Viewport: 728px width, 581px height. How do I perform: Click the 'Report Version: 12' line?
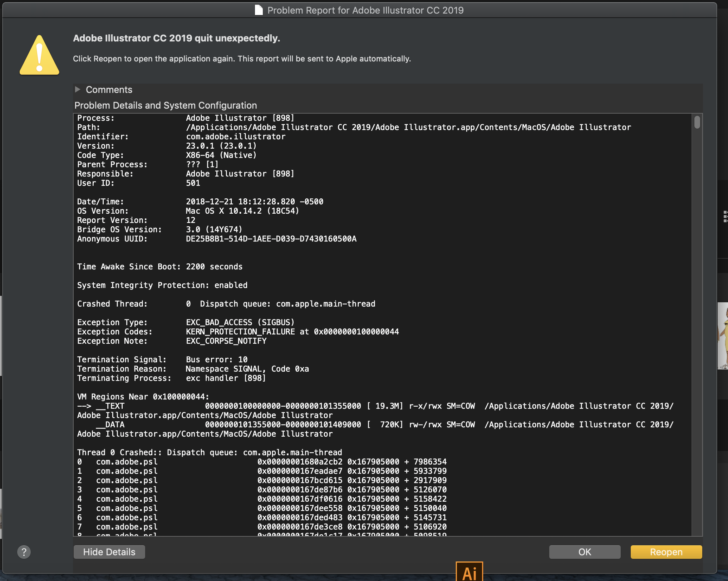point(136,220)
